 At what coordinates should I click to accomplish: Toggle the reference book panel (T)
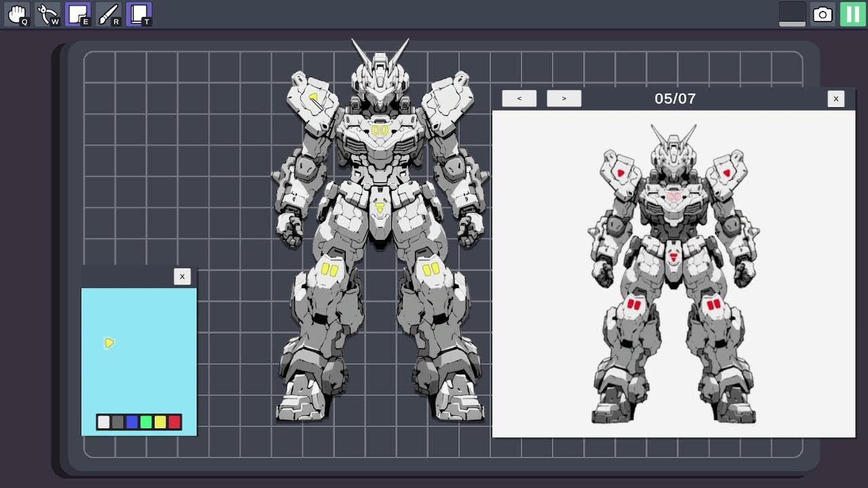point(139,14)
